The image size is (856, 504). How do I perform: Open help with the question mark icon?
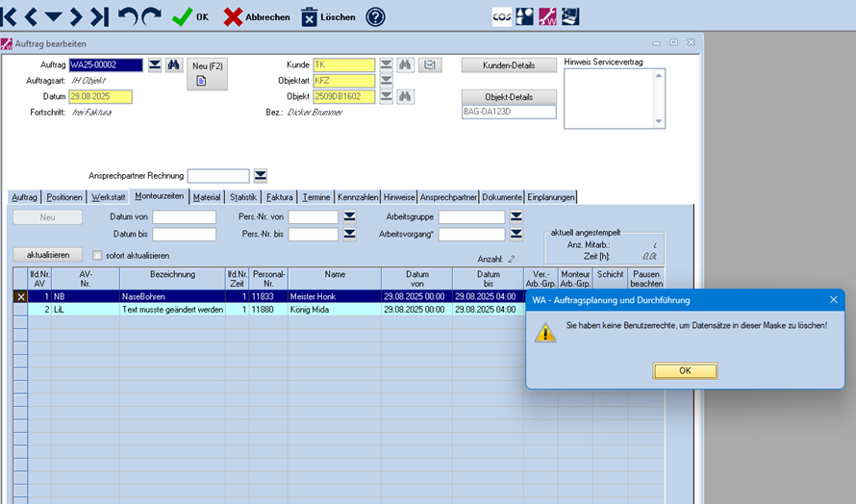pos(375,16)
